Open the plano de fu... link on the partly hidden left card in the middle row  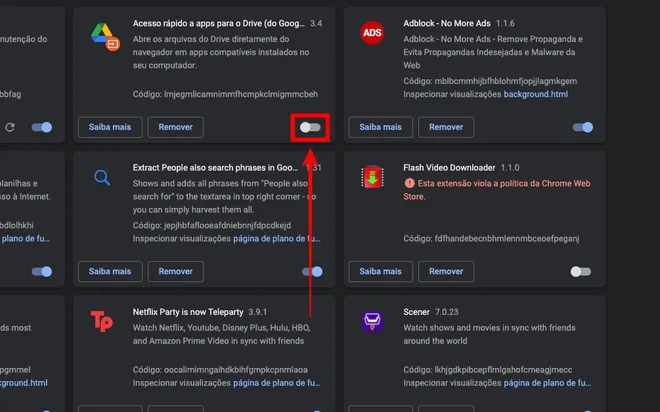pos(25,239)
